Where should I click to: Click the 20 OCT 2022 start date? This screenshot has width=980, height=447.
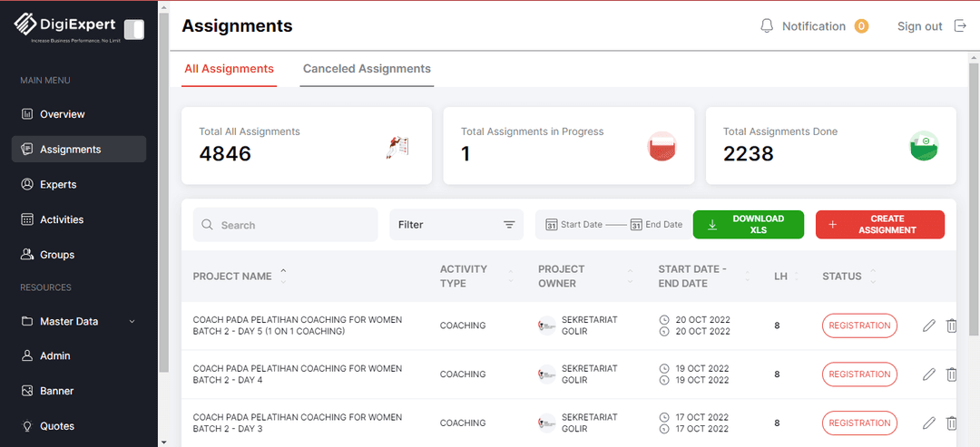click(702, 320)
